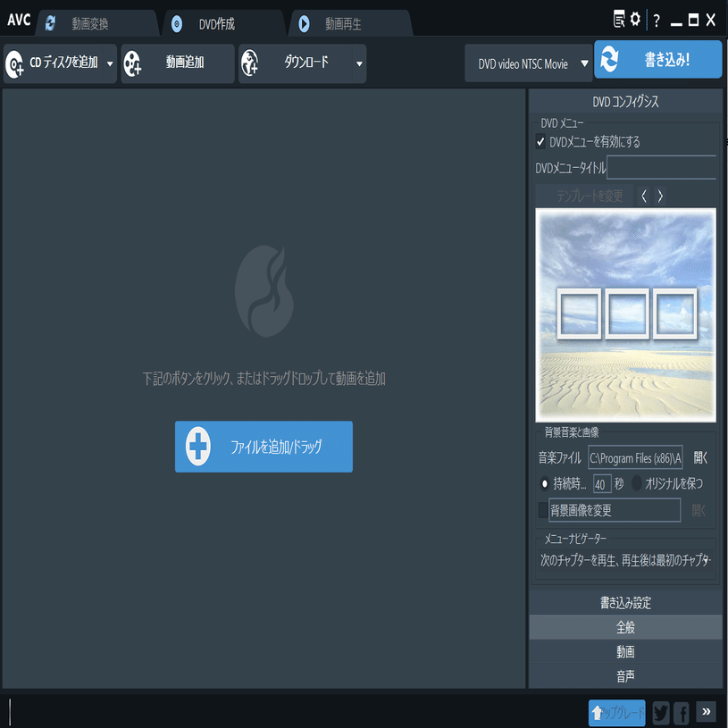
Task: Select the 動画 burn settings section
Action: pos(625,651)
